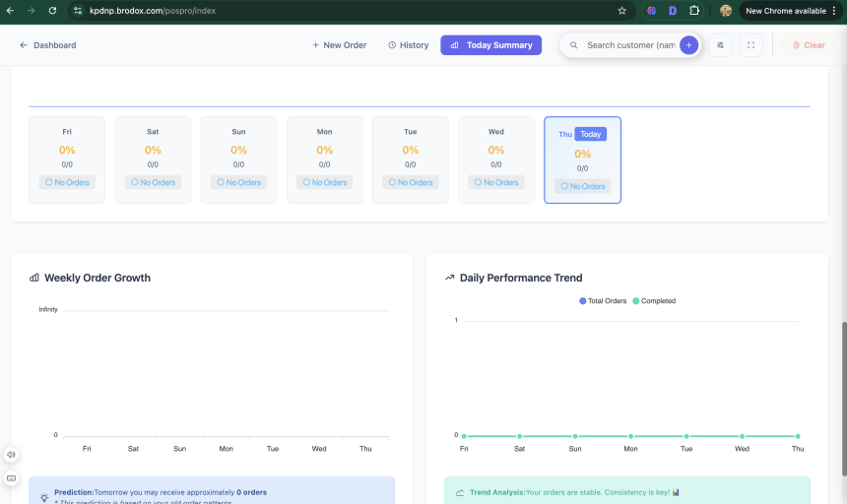Open the New Order tab

(x=339, y=45)
